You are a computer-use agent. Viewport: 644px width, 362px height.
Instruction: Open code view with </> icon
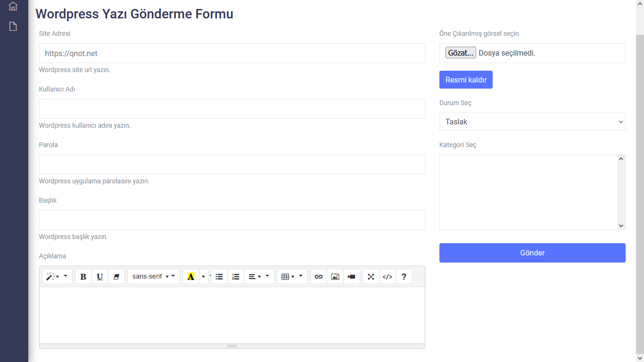click(388, 277)
